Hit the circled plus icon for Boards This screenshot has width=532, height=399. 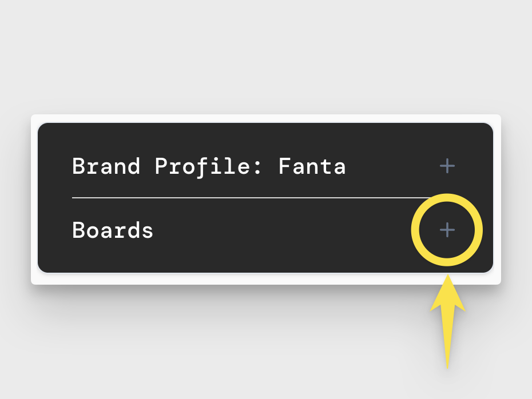click(x=447, y=230)
